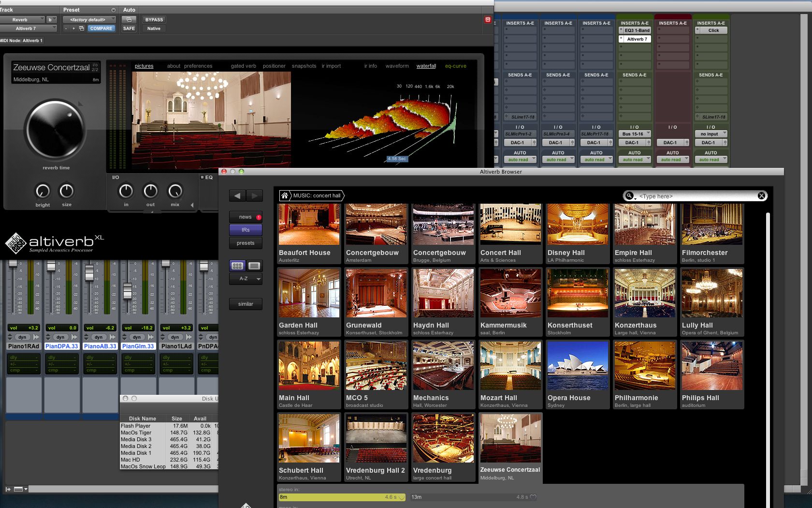Click the Altiverb XL logo
The image size is (812, 508).
(x=55, y=243)
